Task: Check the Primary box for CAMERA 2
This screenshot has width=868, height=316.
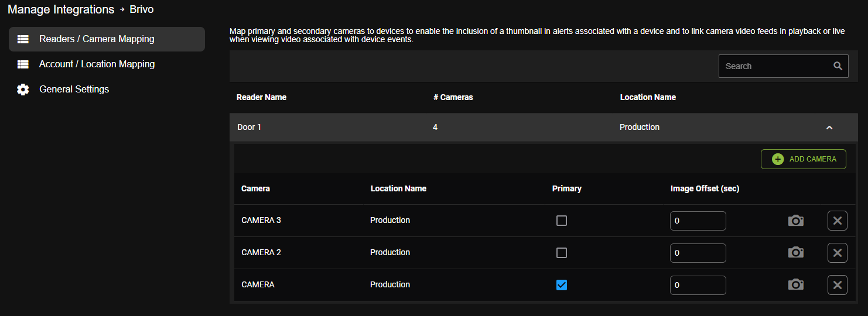Action: pyautogui.click(x=562, y=253)
